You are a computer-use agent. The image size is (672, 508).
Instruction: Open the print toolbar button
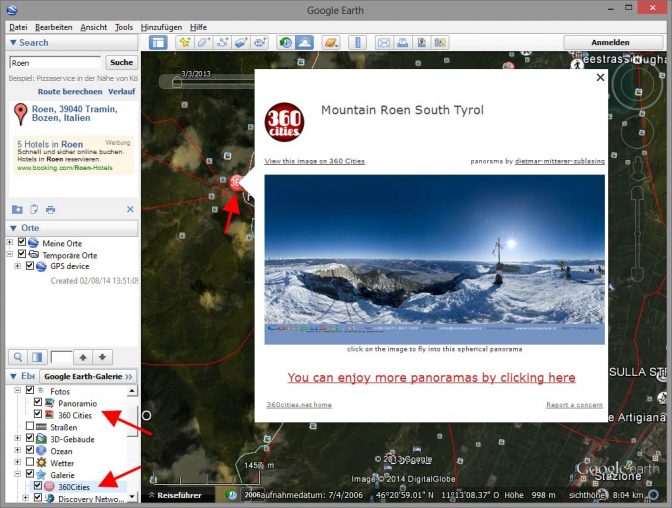[402, 42]
